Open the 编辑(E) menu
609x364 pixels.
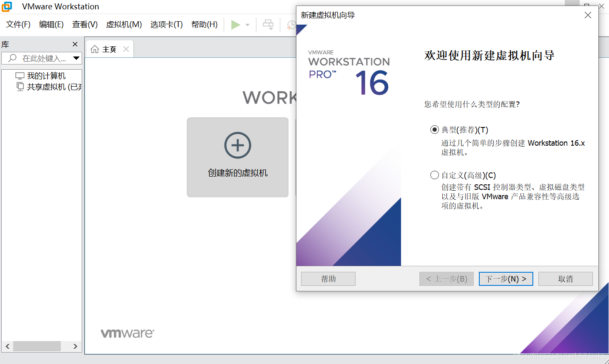[x=51, y=25]
